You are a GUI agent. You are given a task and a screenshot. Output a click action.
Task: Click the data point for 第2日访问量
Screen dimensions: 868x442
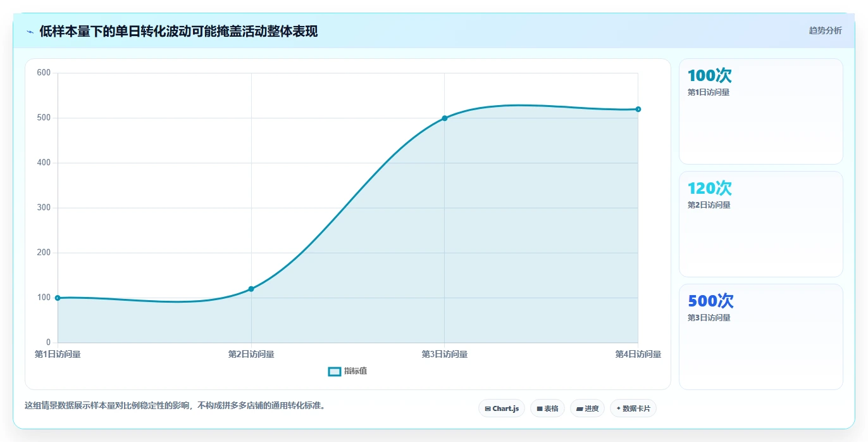point(251,289)
